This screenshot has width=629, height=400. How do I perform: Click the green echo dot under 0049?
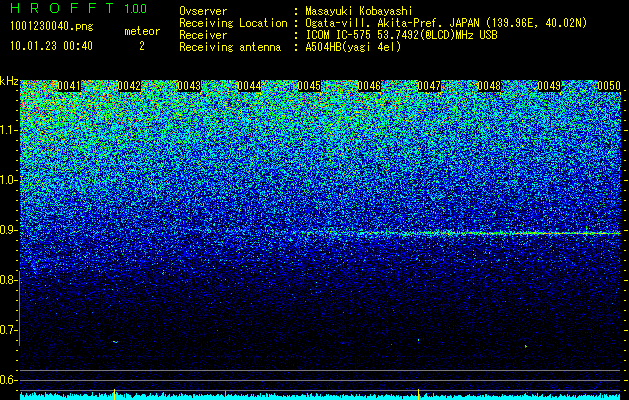(x=526, y=346)
